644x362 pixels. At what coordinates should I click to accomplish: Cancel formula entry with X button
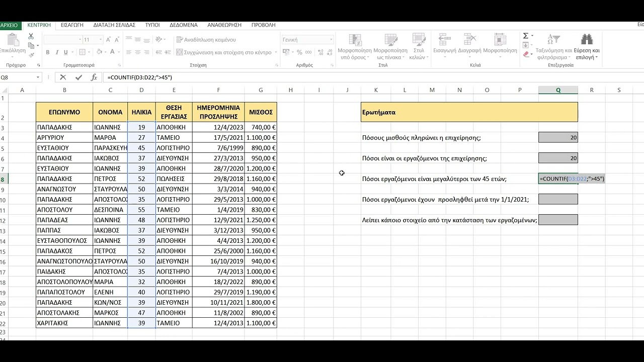[x=63, y=77]
